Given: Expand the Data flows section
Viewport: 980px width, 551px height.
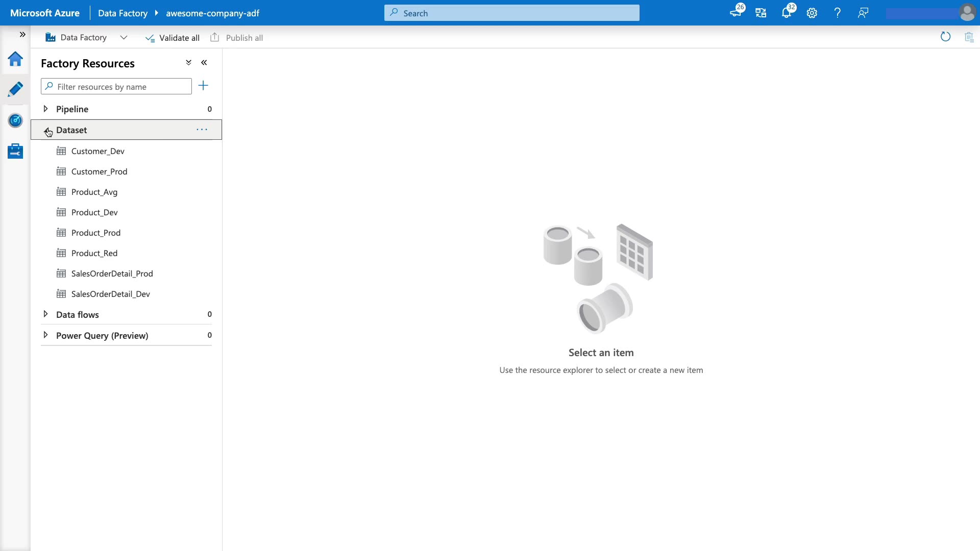Looking at the screenshot, I should 45,314.
